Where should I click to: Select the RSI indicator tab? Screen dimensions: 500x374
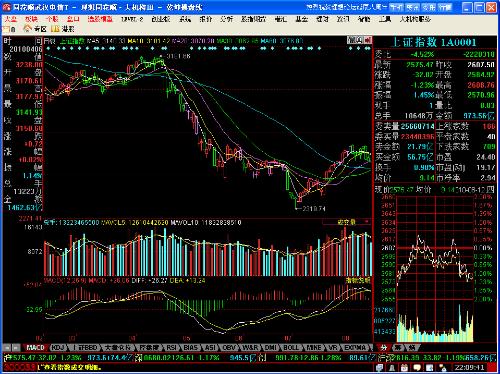click(171, 348)
